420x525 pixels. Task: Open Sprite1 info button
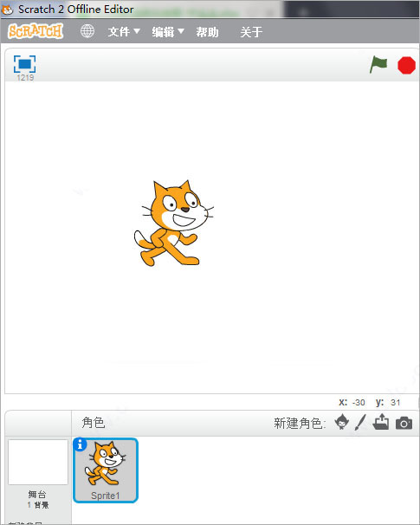(80, 444)
